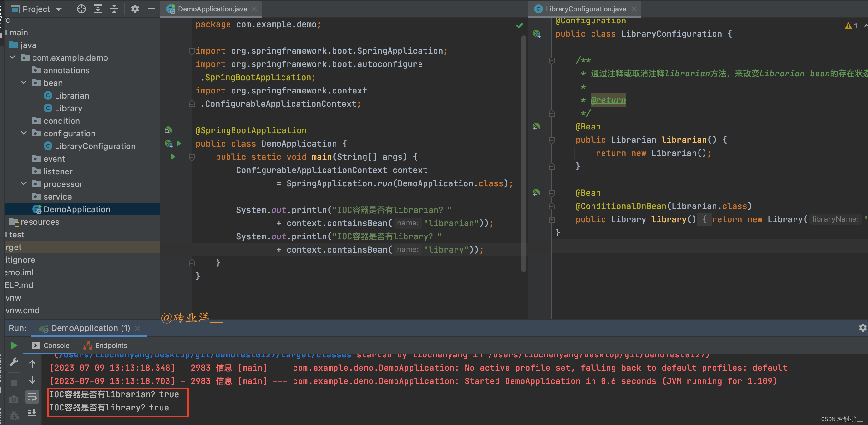
Task: Toggle visibility of Librarian bean method
Action: [552, 140]
